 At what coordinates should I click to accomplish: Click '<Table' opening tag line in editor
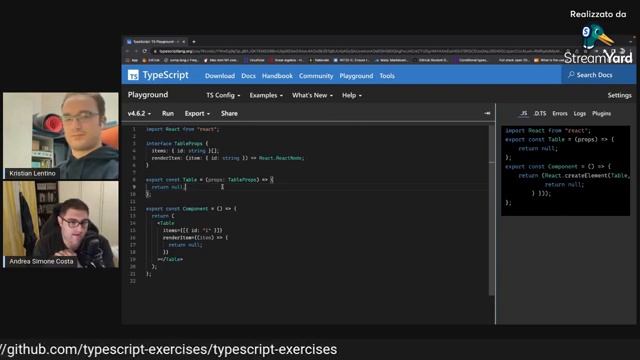coord(166,223)
